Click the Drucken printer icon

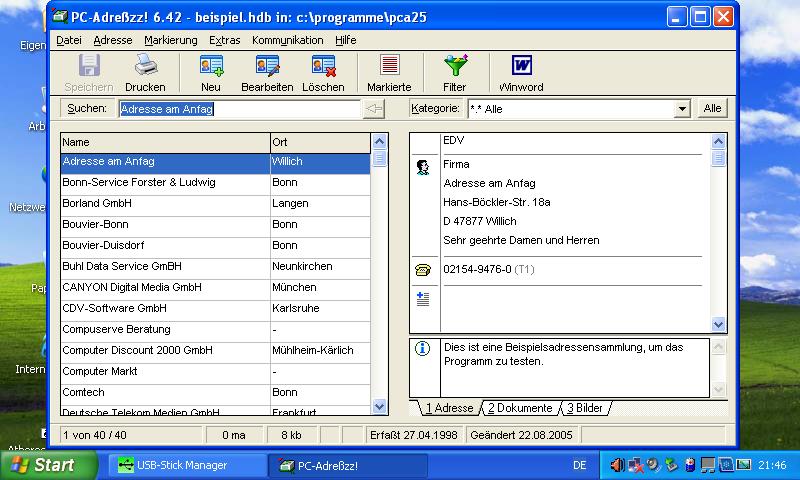pyautogui.click(x=145, y=66)
